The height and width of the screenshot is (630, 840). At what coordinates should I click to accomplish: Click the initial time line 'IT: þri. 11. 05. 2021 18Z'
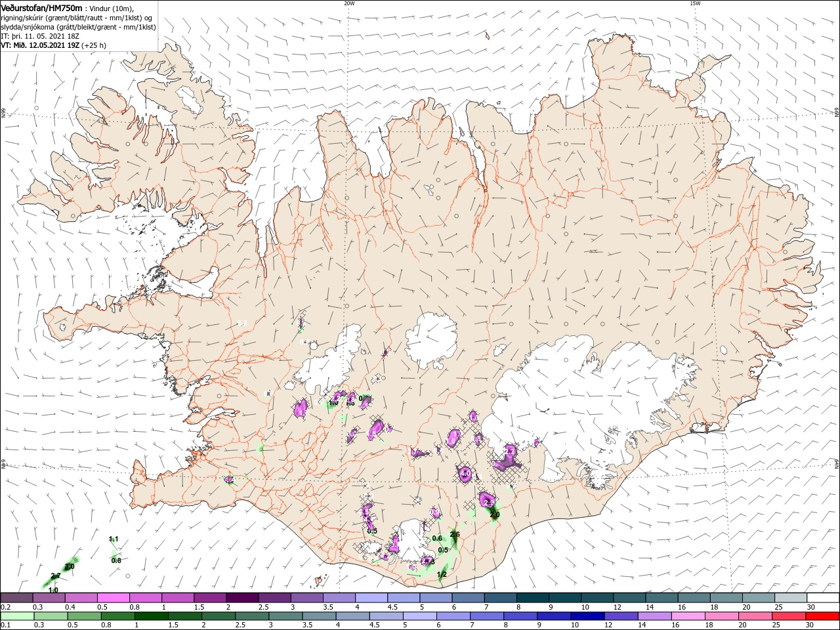[40, 36]
